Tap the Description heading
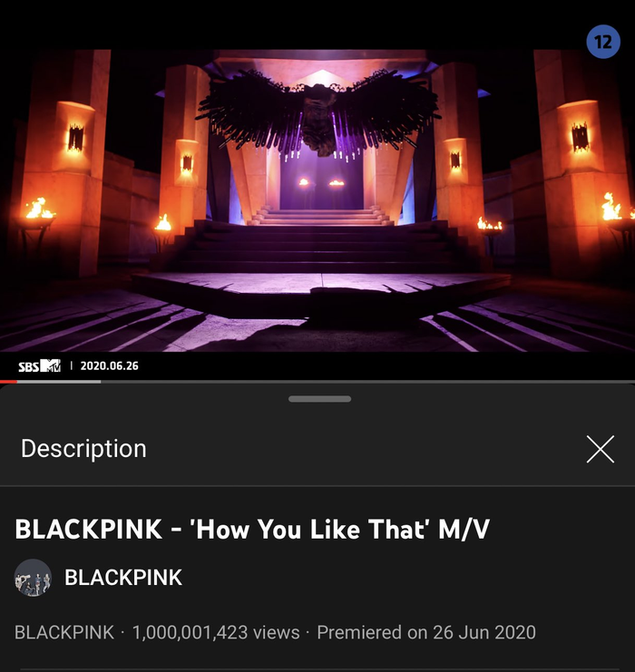The height and width of the screenshot is (672, 635). pos(83,449)
